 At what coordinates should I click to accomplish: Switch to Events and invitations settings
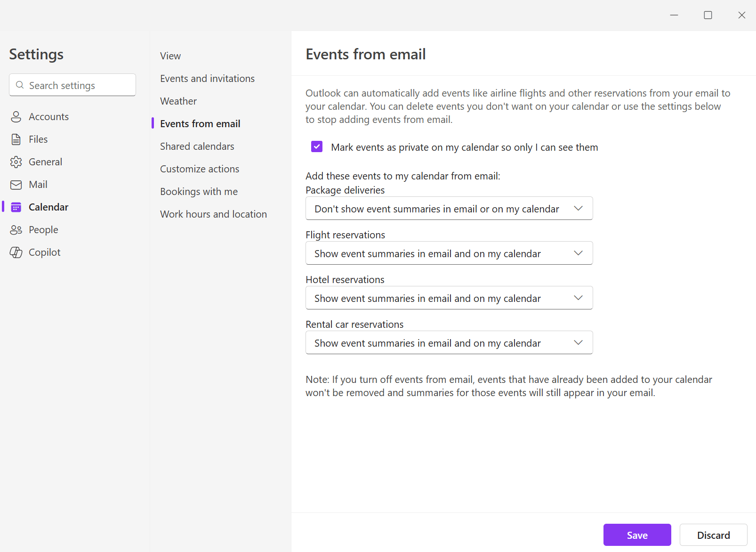pyautogui.click(x=207, y=78)
